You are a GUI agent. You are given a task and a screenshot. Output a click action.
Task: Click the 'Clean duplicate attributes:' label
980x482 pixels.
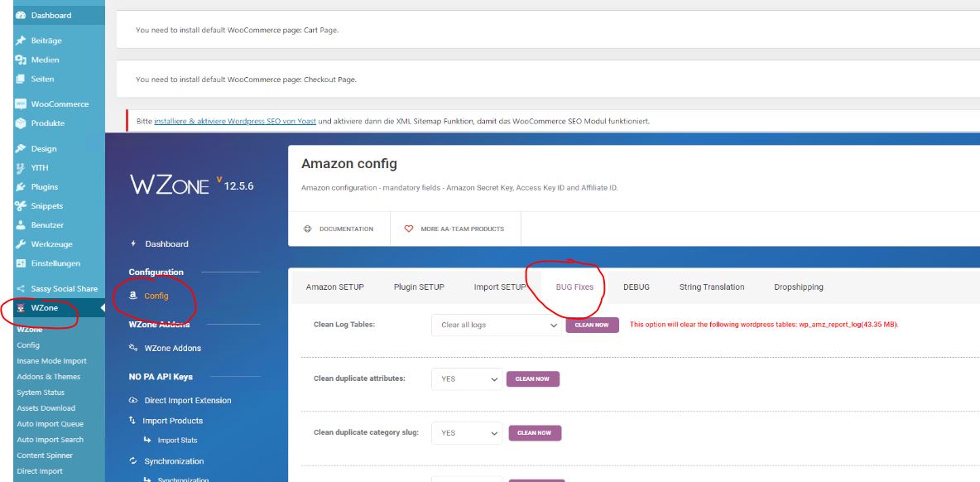[x=359, y=378]
